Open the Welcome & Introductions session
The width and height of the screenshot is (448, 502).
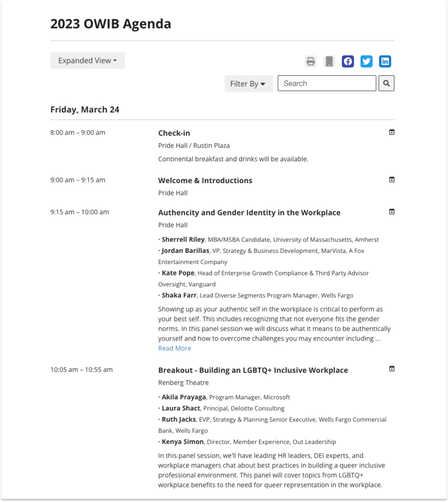(205, 180)
